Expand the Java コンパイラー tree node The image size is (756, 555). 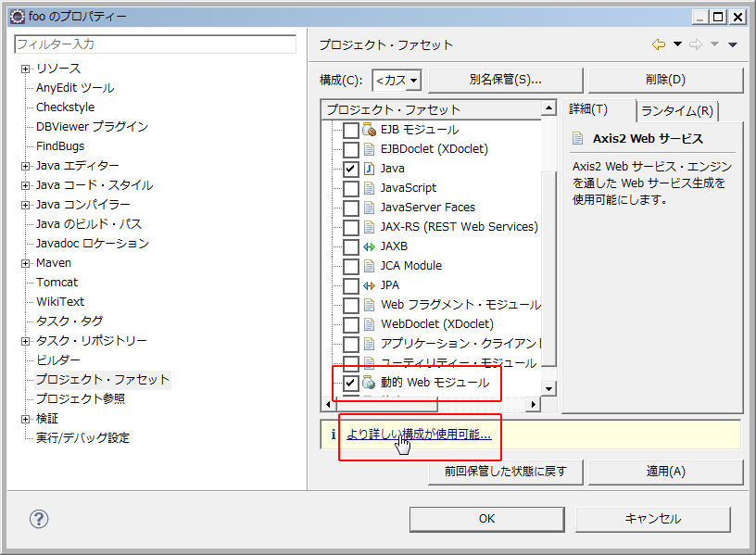pos(26,205)
